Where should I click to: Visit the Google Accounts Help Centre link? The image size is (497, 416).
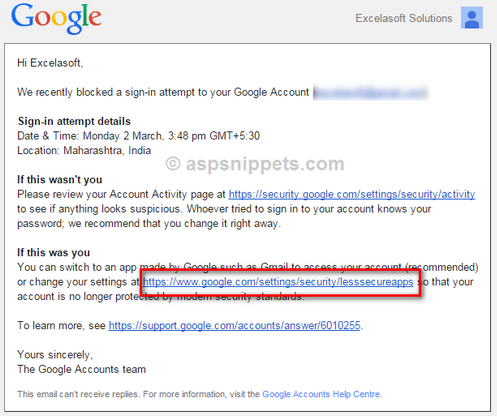321,394
